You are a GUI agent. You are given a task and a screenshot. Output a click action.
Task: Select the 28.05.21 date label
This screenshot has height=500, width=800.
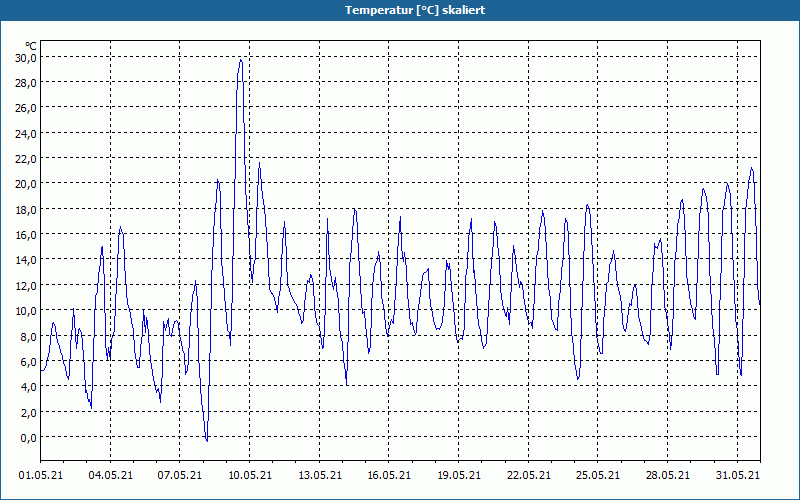click(x=667, y=475)
